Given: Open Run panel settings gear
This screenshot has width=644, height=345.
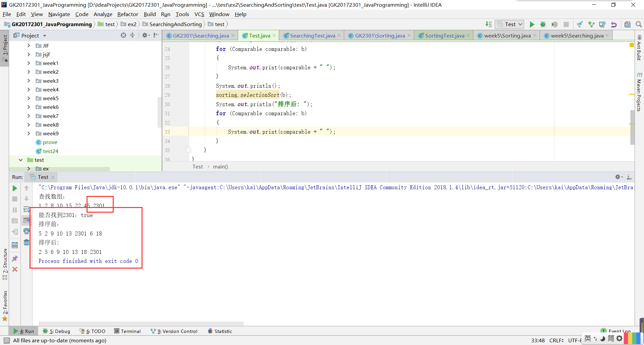Looking at the screenshot, I should (x=619, y=177).
